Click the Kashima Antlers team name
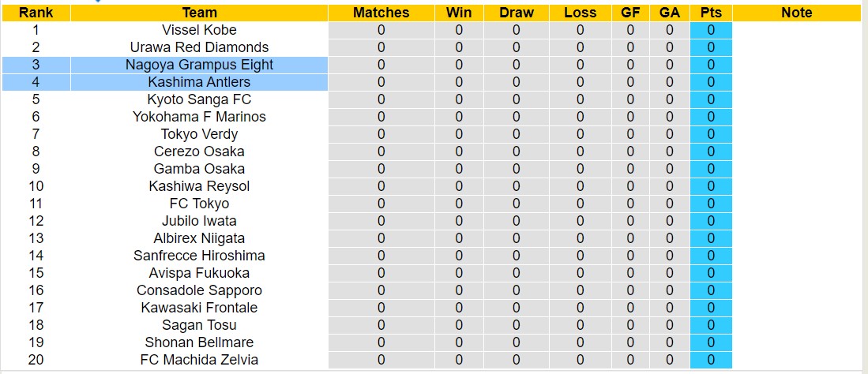868x374 pixels. [199, 82]
